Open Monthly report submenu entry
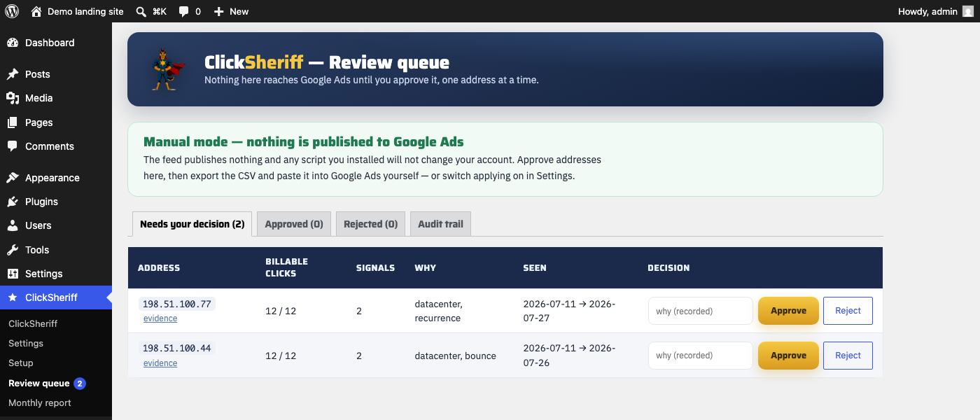This screenshot has height=420, width=980. [x=40, y=402]
